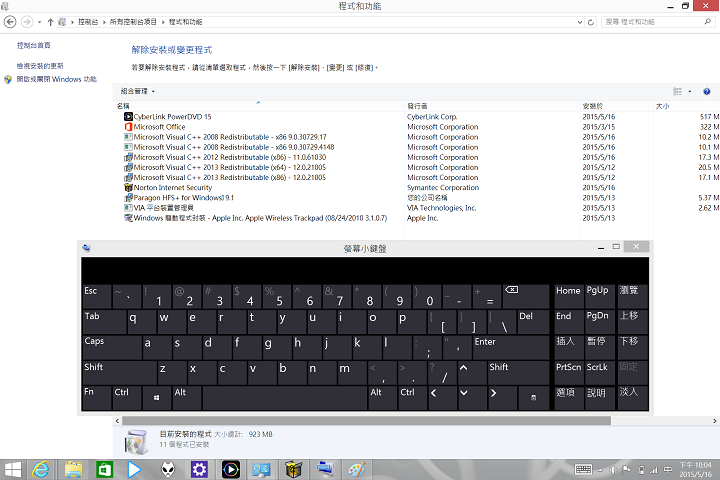Toggle right Ctrl key on on-screen keyboard
The height and width of the screenshot is (480, 720).
point(413,398)
